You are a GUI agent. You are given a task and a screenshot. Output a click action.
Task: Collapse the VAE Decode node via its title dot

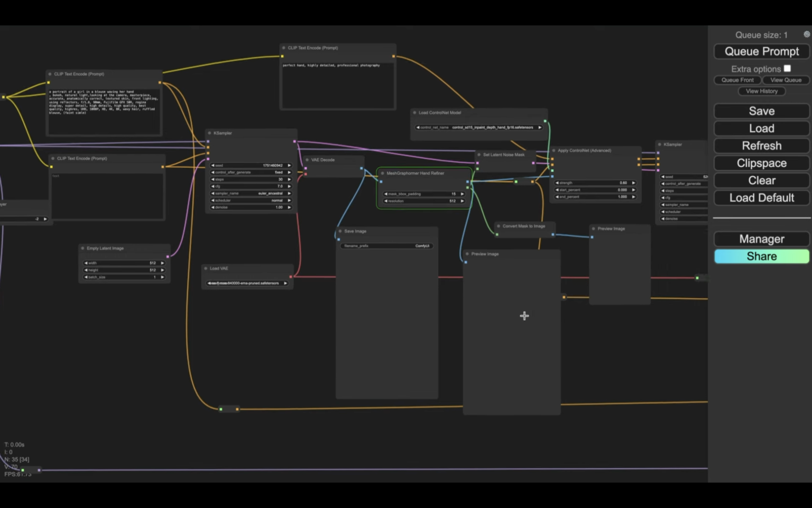pyautogui.click(x=307, y=160)
